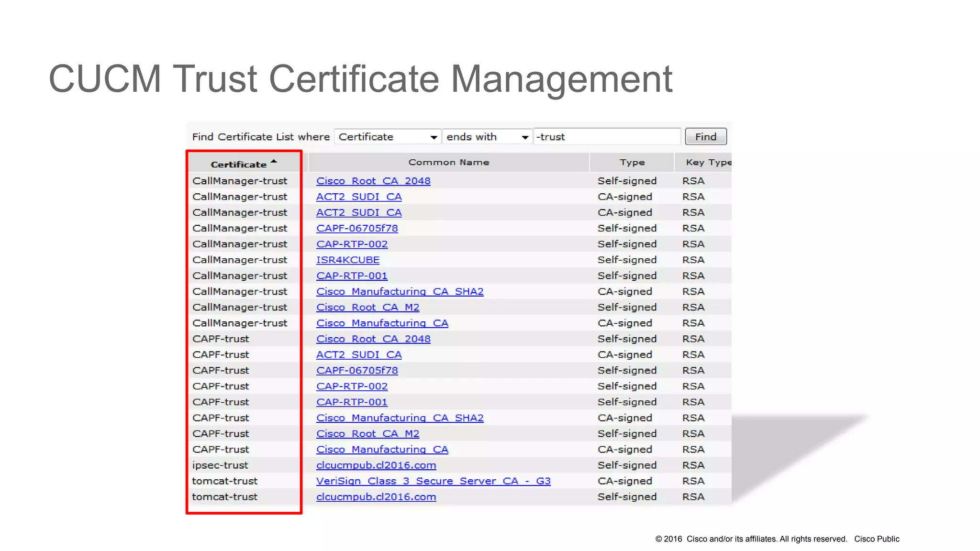Click the Common Name column header
980x551 pixels.
pos(449,163)
